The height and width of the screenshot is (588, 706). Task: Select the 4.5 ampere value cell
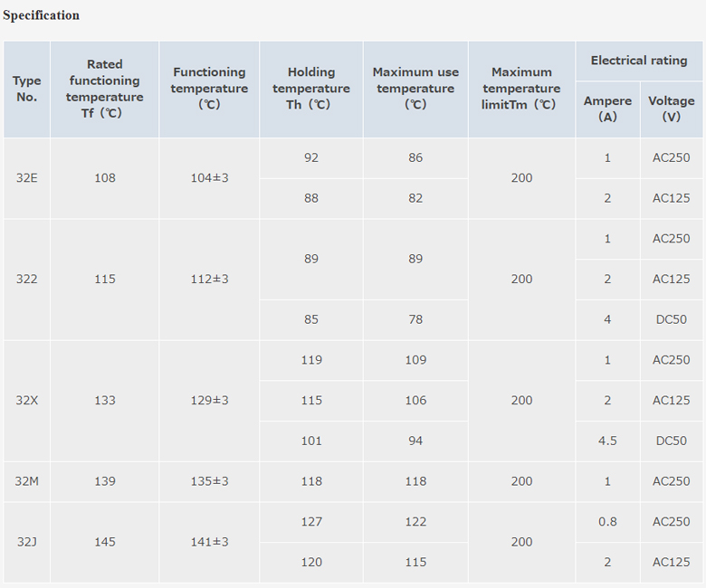pos(607,441)
